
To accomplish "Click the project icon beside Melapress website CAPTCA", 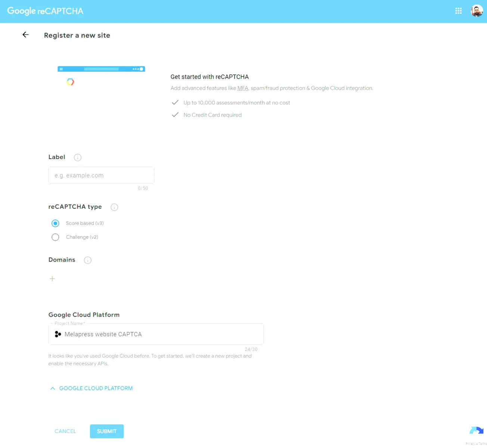I will pyautogui.click(x=58, y=334).
